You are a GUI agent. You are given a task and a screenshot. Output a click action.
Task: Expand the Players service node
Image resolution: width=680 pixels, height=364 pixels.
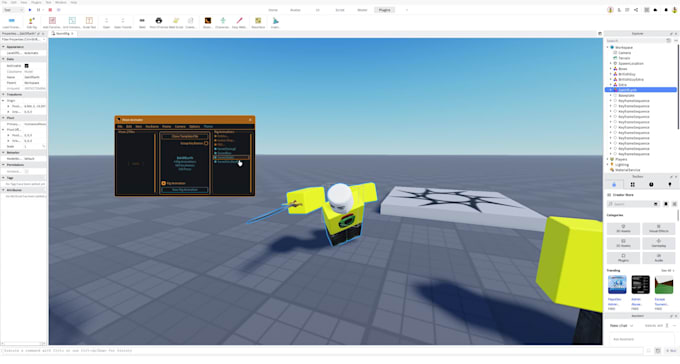[x=608, y=159]
